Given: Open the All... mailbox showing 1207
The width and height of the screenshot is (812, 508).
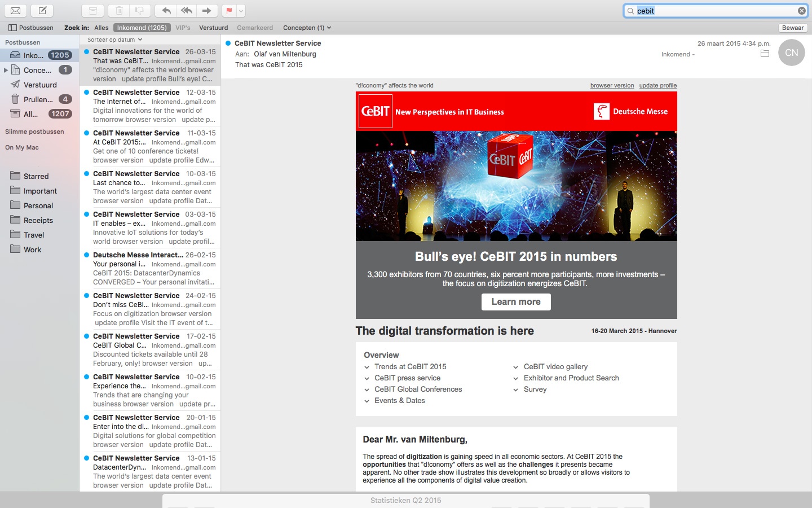Looking at the screenshot, I should (x=39, y=114).
